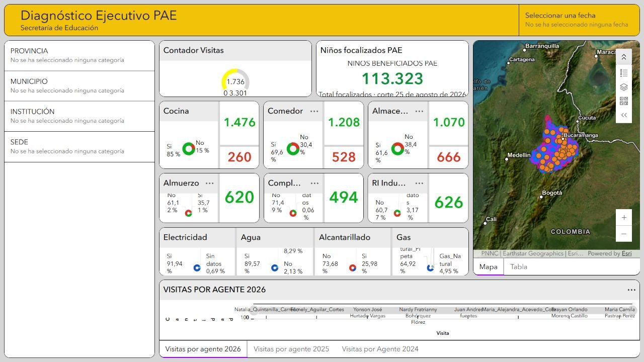644x362 pixels.
Task: Open more options for the Complemento card
Action: [x=314, y=183]
